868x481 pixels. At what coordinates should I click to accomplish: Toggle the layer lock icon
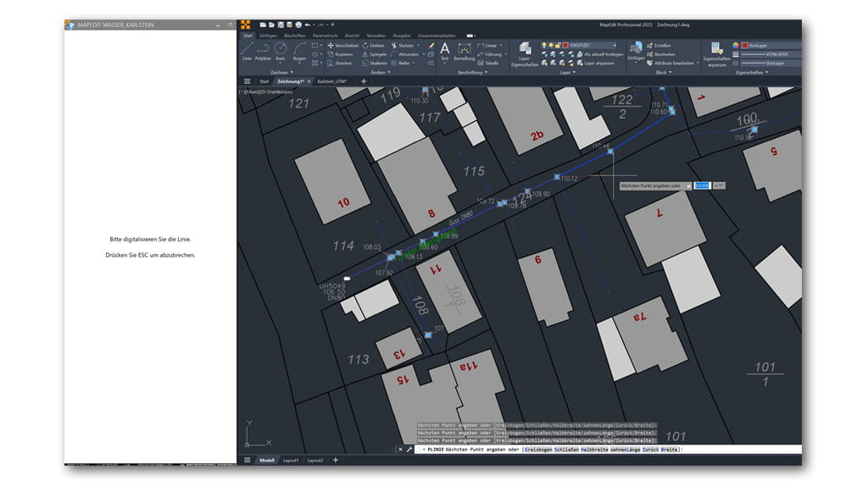pyautogui.click(x=559, y=45)
